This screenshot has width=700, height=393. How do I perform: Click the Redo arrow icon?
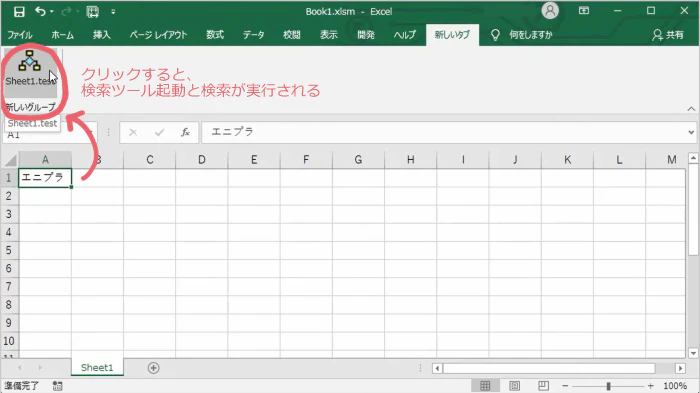(x=66, y=12)
